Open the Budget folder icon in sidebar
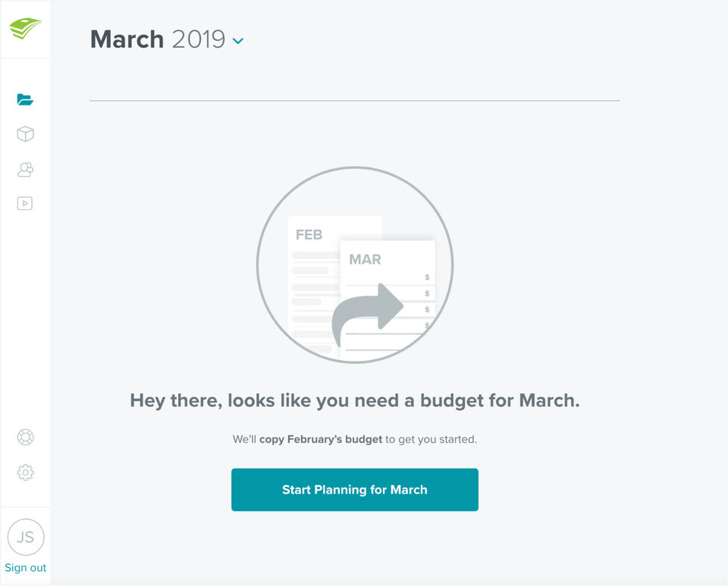Viewport: 728px width, 586px height. [x=25, y=99]
